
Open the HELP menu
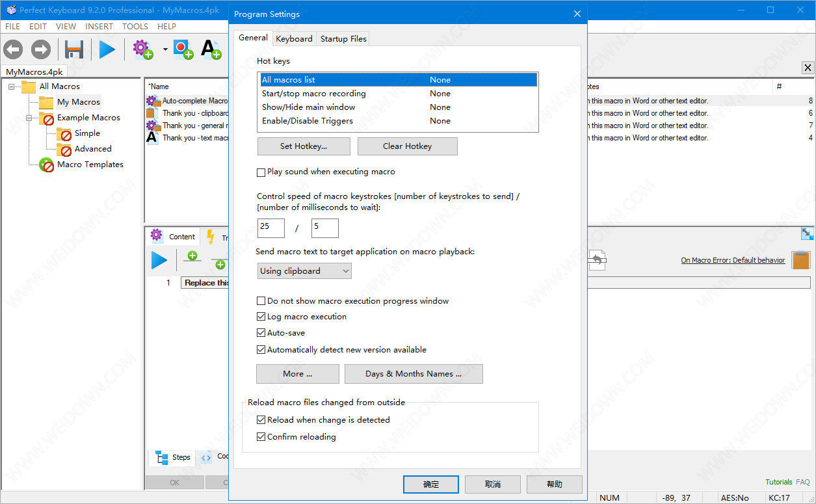(166, 27)
